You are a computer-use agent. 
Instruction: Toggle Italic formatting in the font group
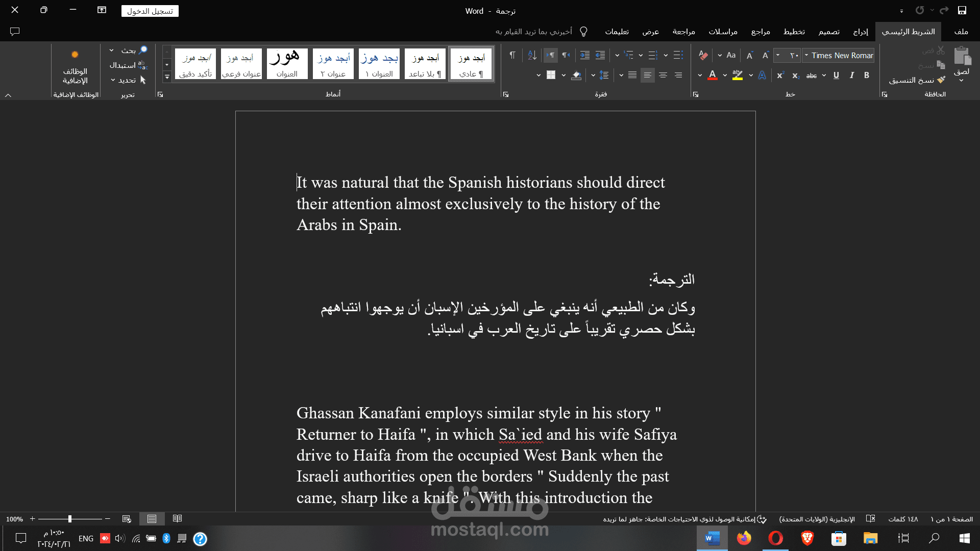click(851, 76)
